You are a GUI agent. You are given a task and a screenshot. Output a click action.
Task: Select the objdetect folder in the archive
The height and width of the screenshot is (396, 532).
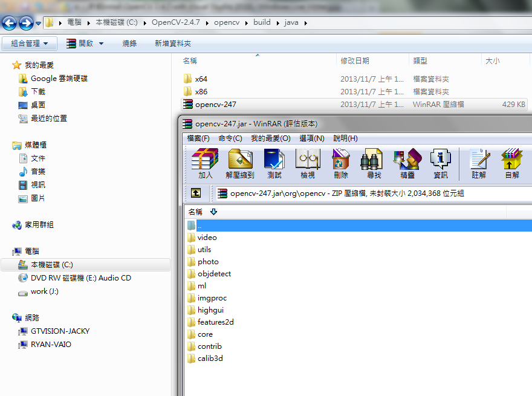214,274
